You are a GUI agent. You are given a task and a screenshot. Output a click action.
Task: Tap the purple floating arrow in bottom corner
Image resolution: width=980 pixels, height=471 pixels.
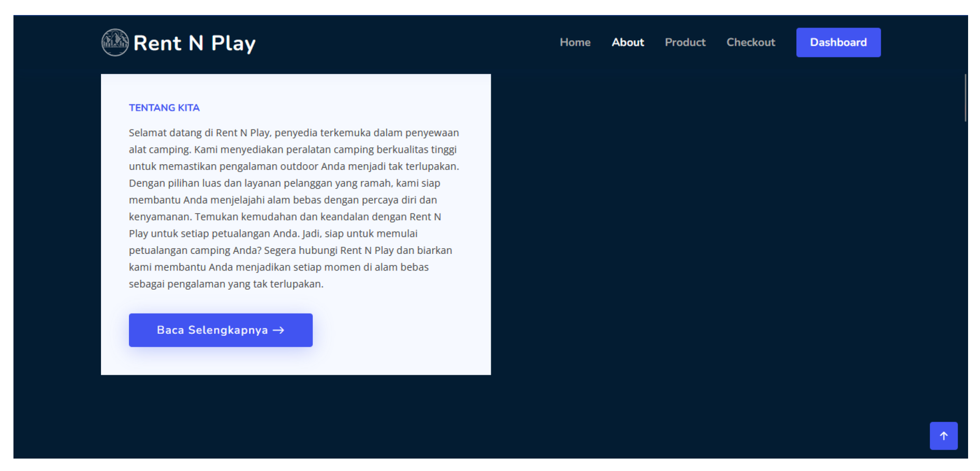click(x=943, y=436)
